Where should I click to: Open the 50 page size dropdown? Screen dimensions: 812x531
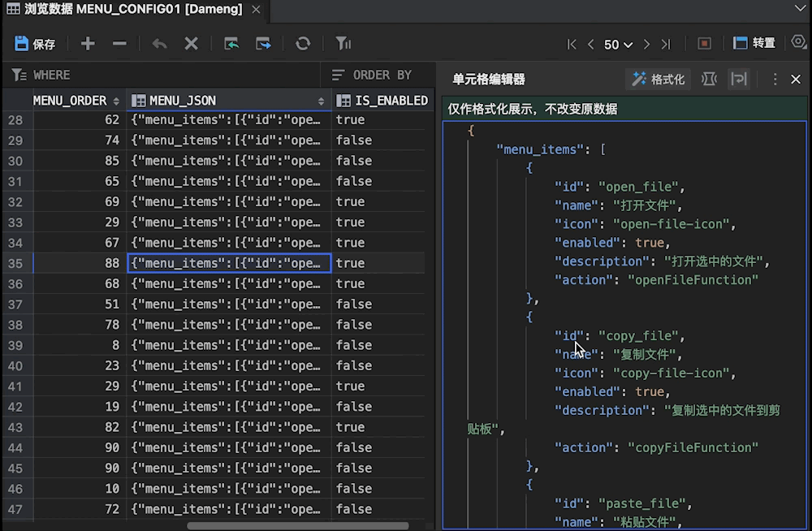618,45
